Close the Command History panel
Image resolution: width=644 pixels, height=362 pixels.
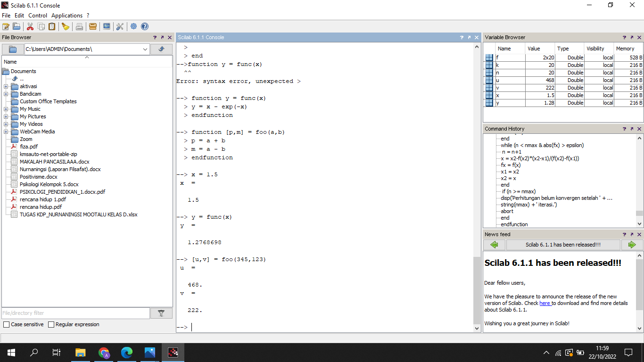[x=639, y=129]
